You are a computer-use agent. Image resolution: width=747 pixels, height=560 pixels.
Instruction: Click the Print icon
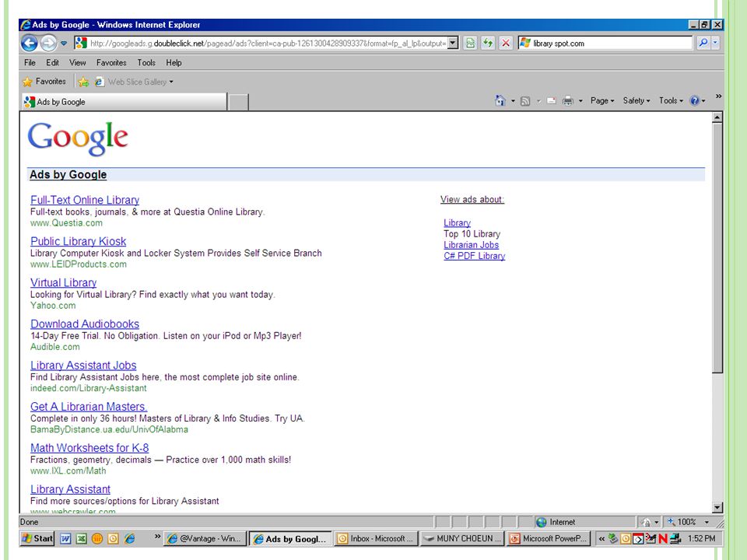coord(567,101)
